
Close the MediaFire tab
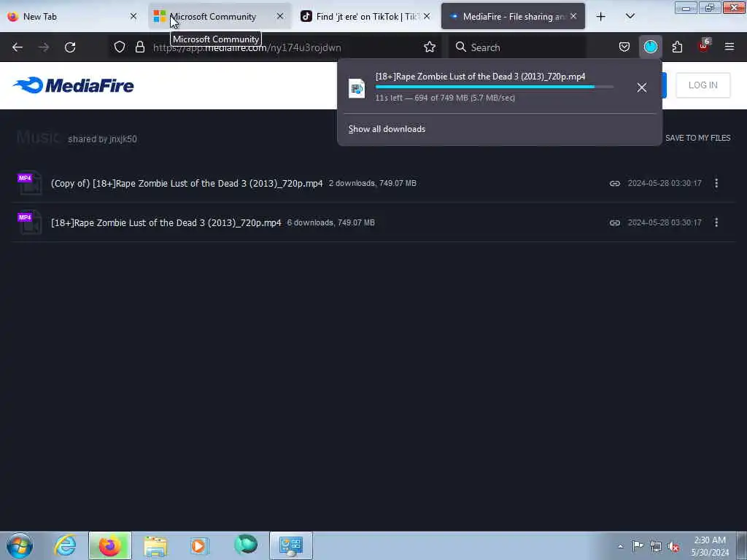click(573, 16)
